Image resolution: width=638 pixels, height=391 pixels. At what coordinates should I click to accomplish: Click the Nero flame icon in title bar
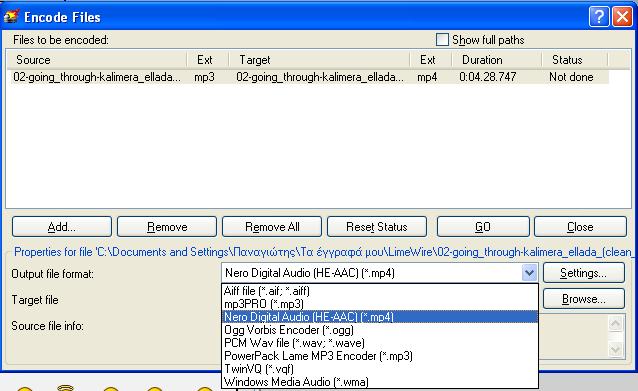pyautogui.click(x=11, y=17)
